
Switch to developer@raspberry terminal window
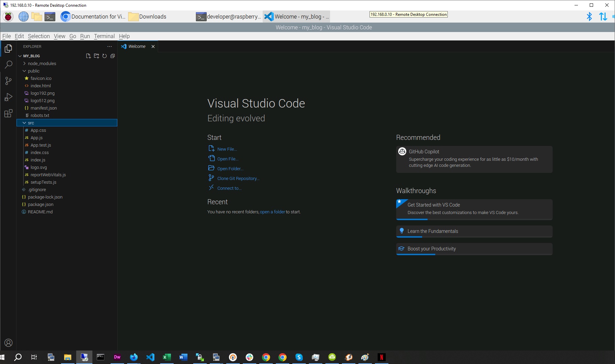click(228, 17)
